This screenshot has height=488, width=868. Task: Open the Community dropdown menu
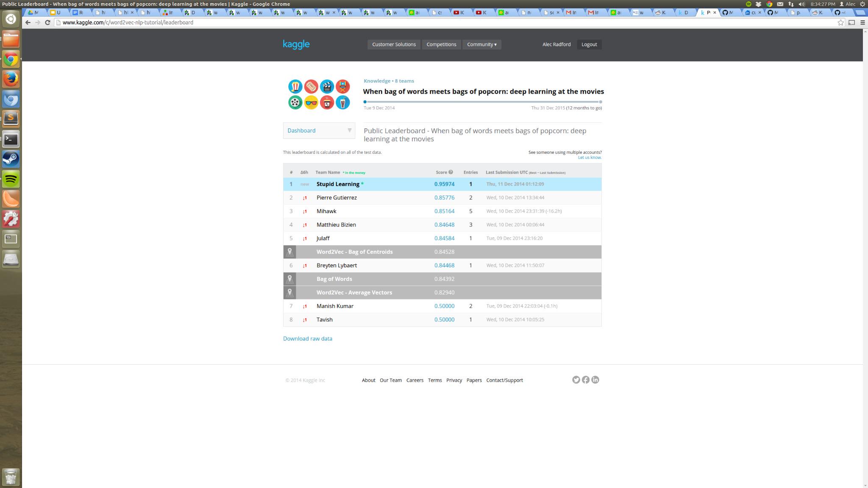pyautogui.click(x=481, y=44)
